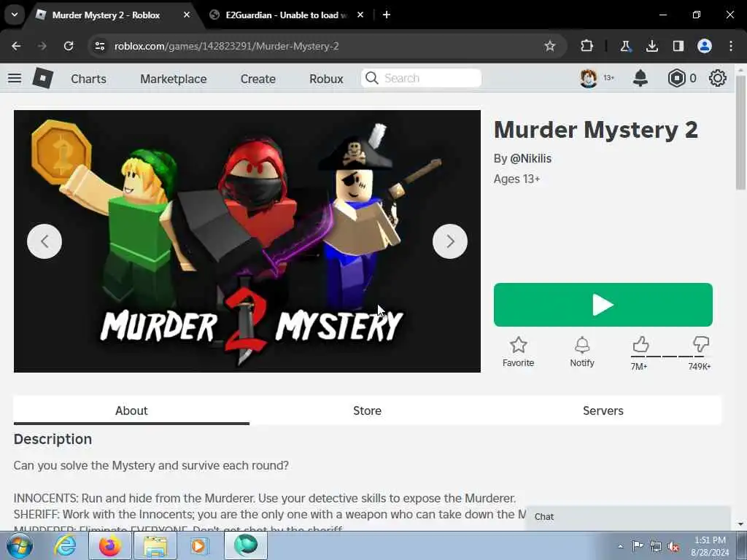Go back to the previous browser page
747x560 pixels.
pos(16,46)
